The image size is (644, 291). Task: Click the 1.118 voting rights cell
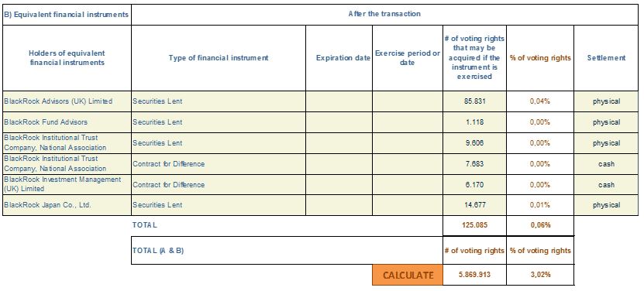pos(475,122)
